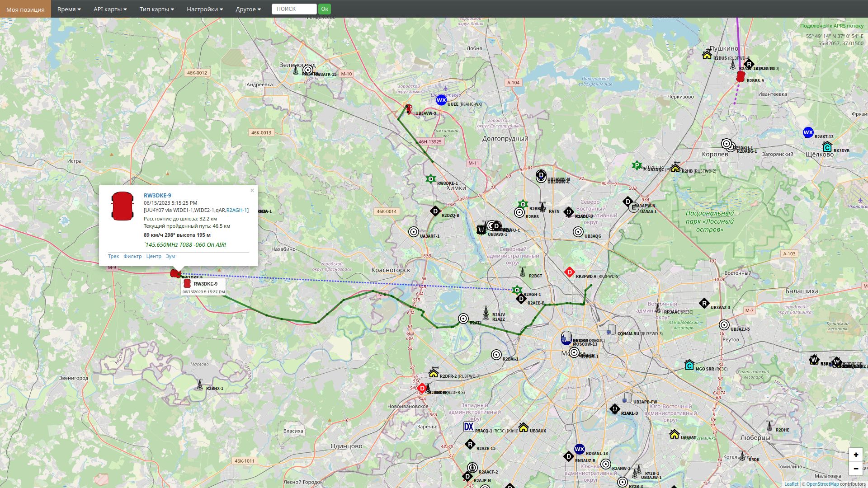Select the UB3AAZ-3 black diamond R icon
This screenshot has width=868, height=488.
tap(704, 303)
